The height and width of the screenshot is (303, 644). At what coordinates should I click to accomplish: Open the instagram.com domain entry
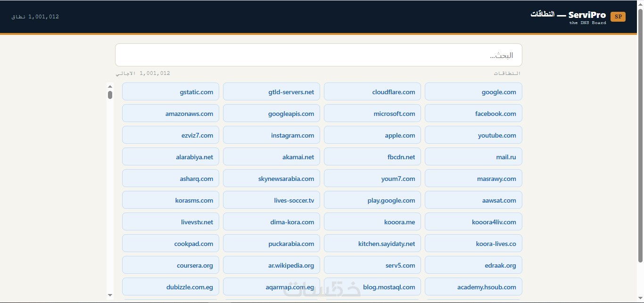point(272,135)
